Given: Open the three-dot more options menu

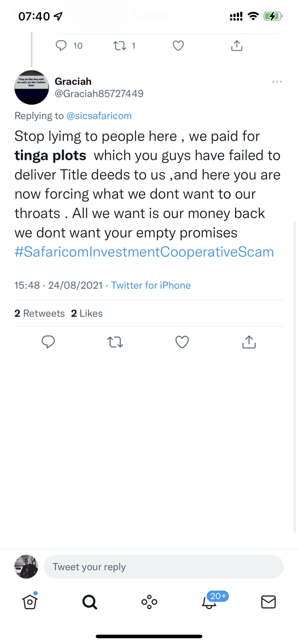Looking at the screenshot, I should tap(277, 82).
